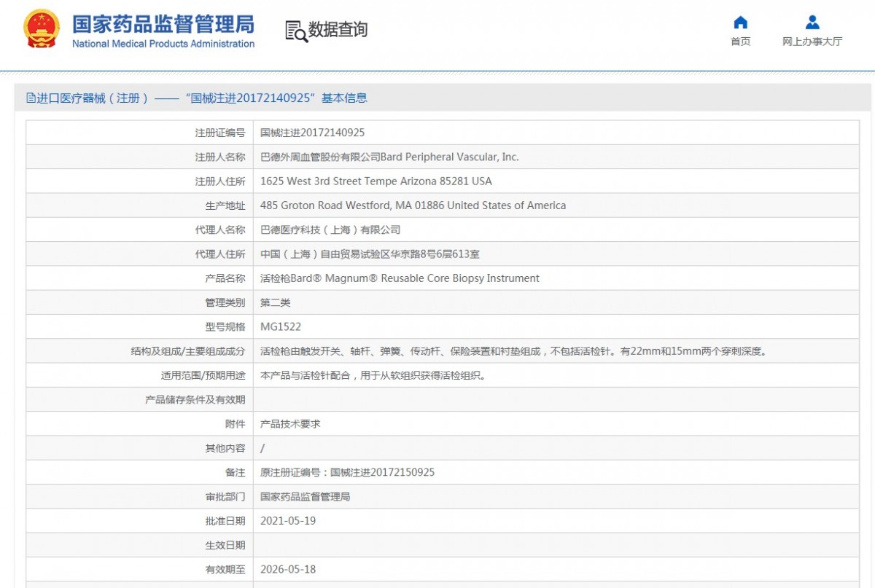Select the Bard Peripheral Vascular, Inc. registrant name
This screenshot has width=875, height=588.
click(389, 157)
